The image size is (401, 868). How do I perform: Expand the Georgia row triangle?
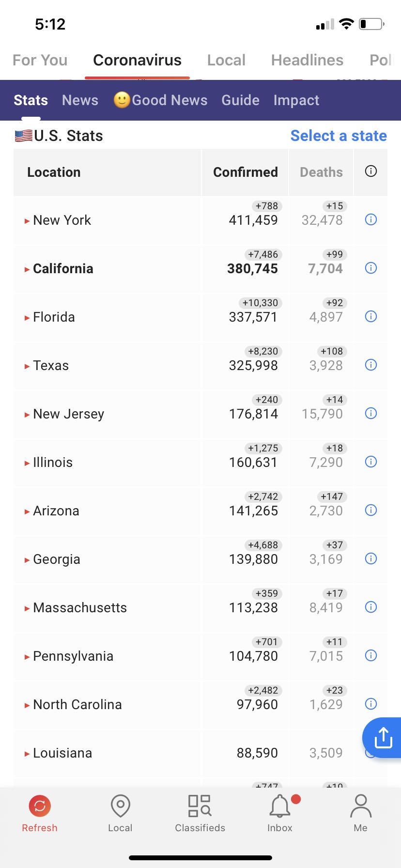click(27, 560)
